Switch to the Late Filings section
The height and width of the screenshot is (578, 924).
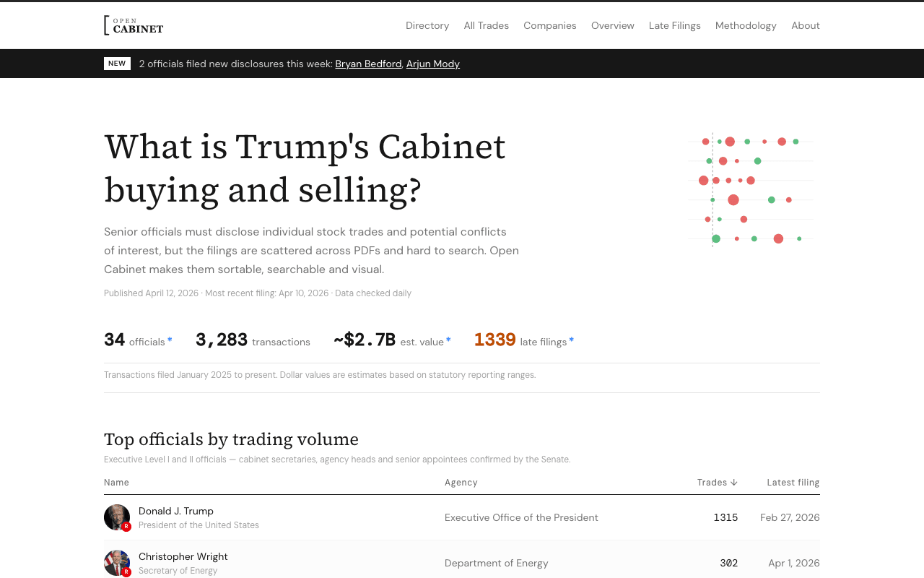674,25
